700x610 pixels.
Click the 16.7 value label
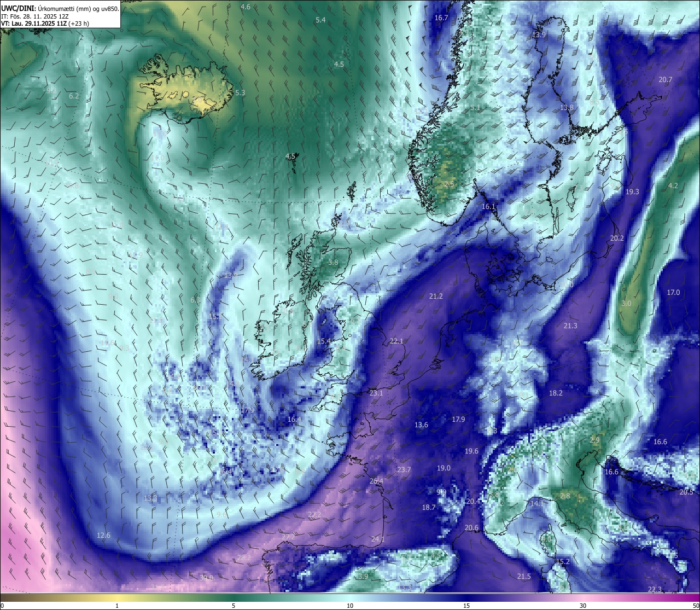441,18
